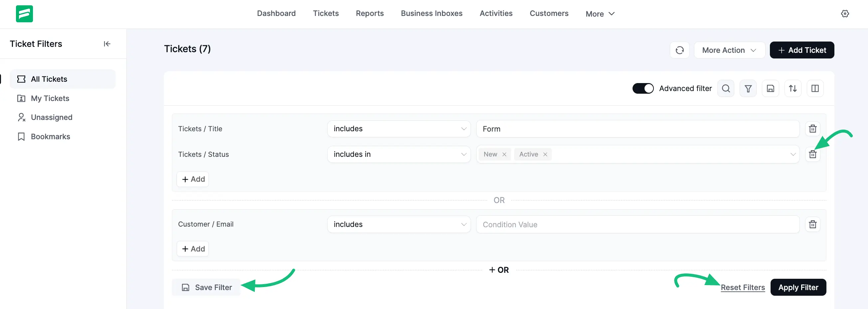The image size is (868, 309).
Task: Go to the Reports menu item
Action: point(369,14)
